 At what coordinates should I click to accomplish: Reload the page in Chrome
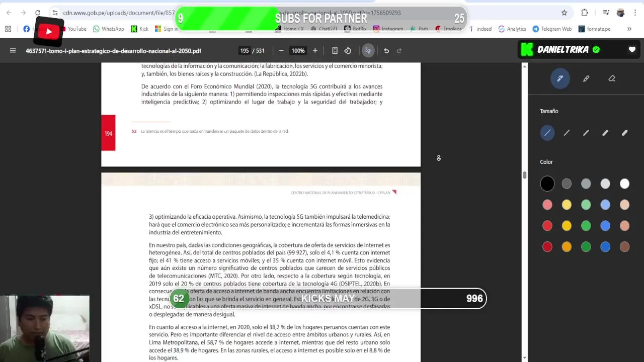tap(38, 13)
